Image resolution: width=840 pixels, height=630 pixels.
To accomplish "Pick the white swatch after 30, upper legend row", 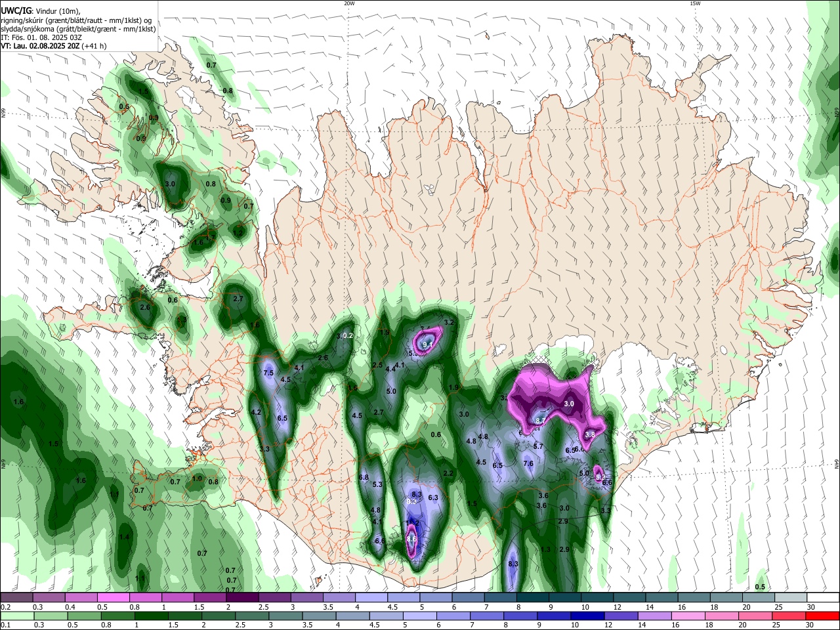I will point(824,597).
